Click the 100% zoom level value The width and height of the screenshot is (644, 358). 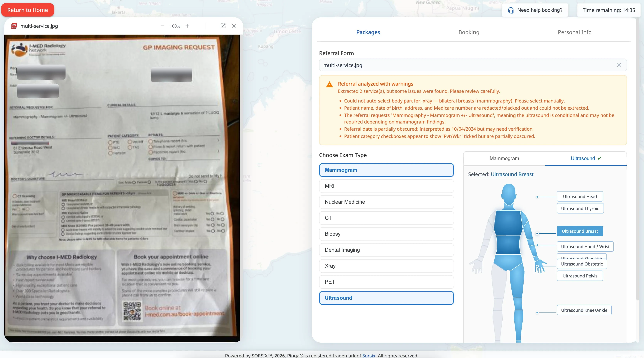coord(175,26)
